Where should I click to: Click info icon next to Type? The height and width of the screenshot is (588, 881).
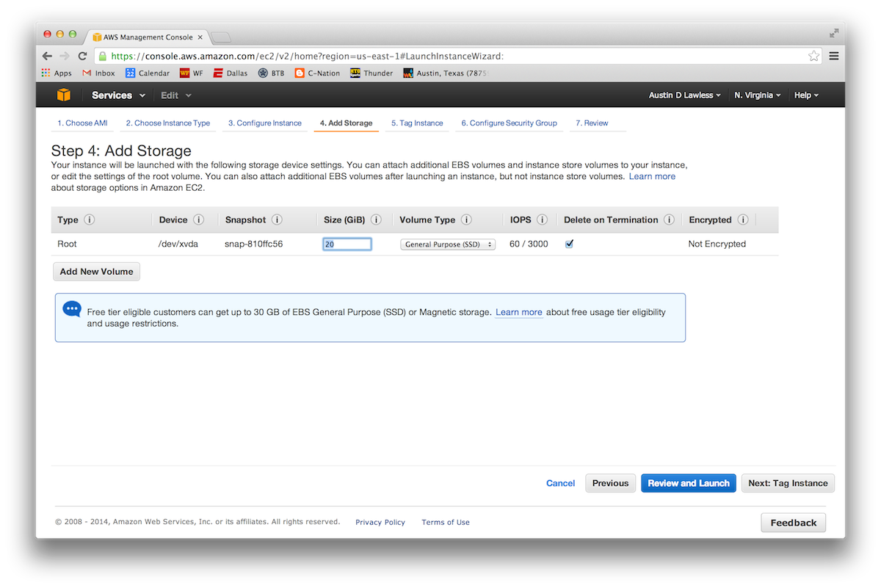90,219
